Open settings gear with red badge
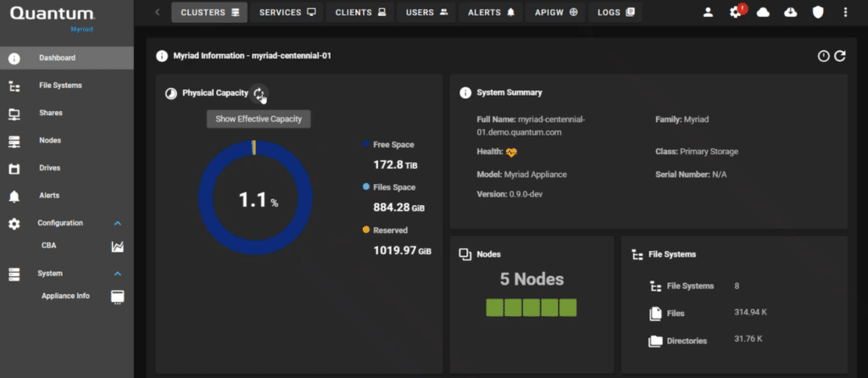868x378 pixels. point(737,12)
